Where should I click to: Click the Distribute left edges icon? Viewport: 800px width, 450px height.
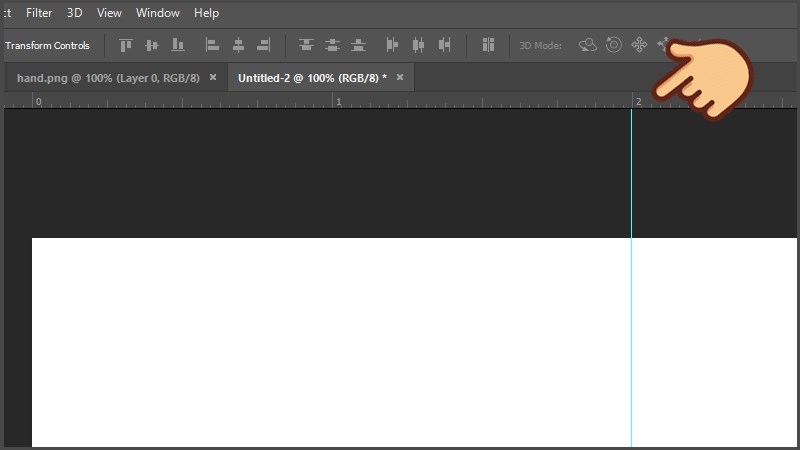[x=392, y=45]
